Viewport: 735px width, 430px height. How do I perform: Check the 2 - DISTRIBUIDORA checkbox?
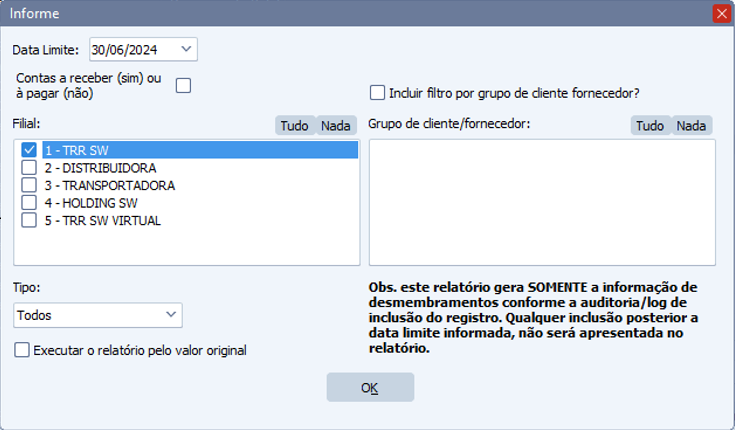click(29, 167)
